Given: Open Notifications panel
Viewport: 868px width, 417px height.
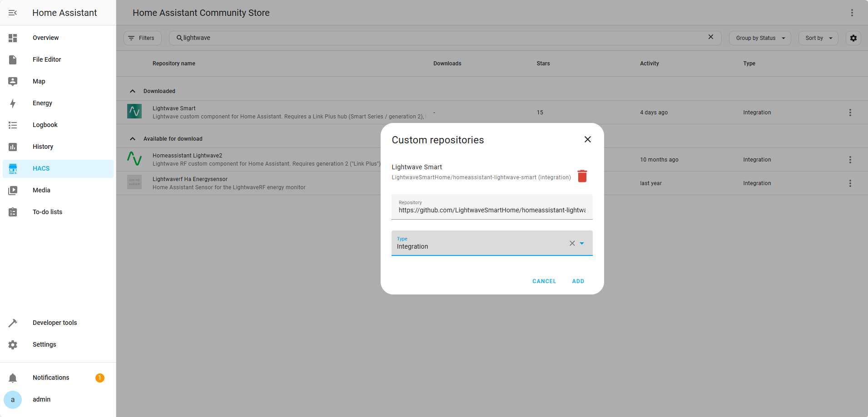Looking at the screenshot, I should [x=51, y=378].
